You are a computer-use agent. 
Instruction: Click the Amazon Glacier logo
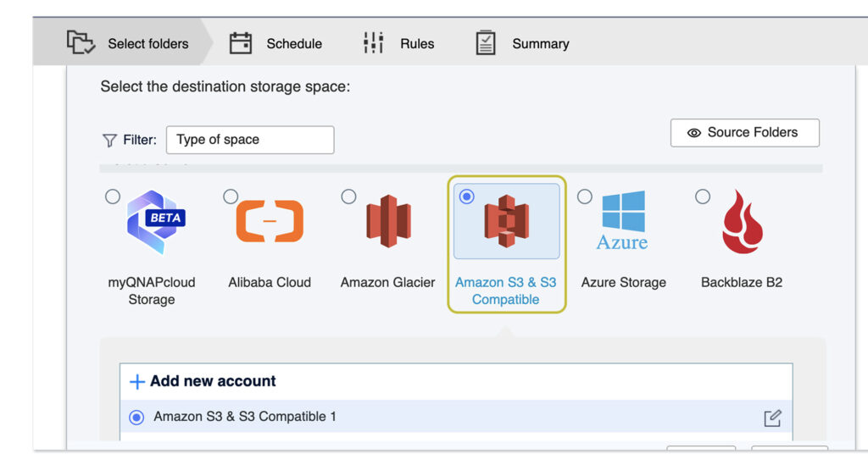(388, 221)
